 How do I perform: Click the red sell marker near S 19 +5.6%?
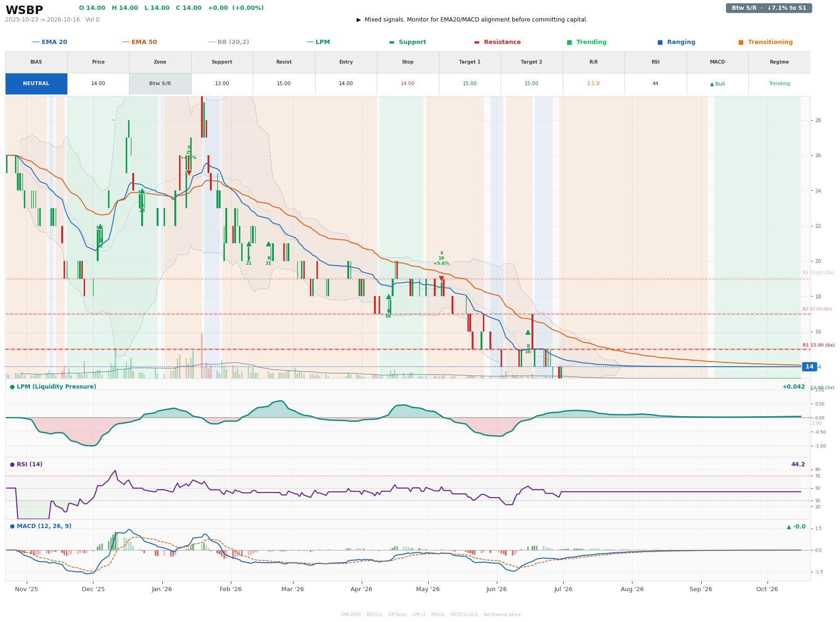tap(441, 279)
